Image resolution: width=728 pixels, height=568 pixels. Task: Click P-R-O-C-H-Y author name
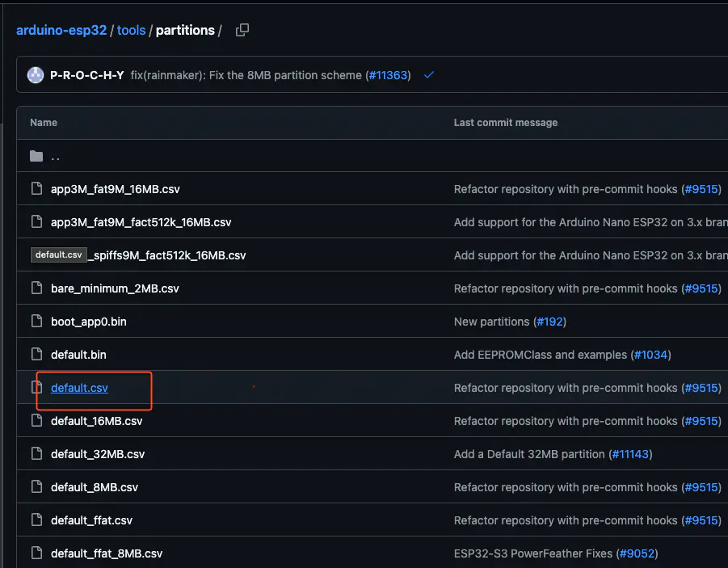(x=87, y=75)
